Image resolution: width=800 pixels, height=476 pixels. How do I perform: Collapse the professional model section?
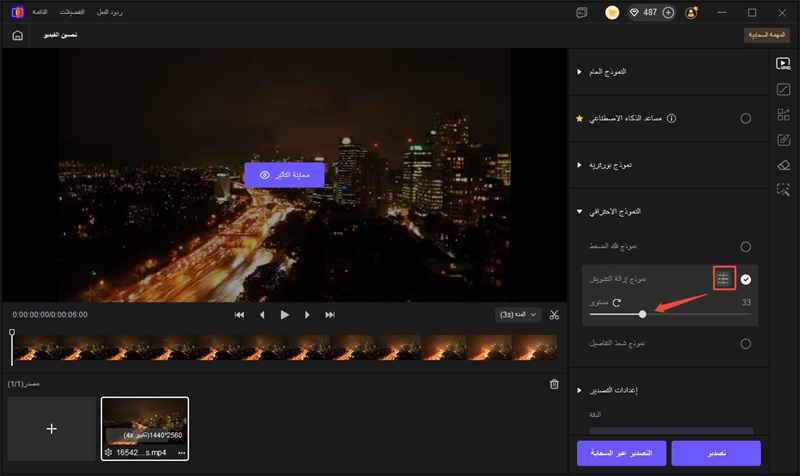tap(578, 211)
